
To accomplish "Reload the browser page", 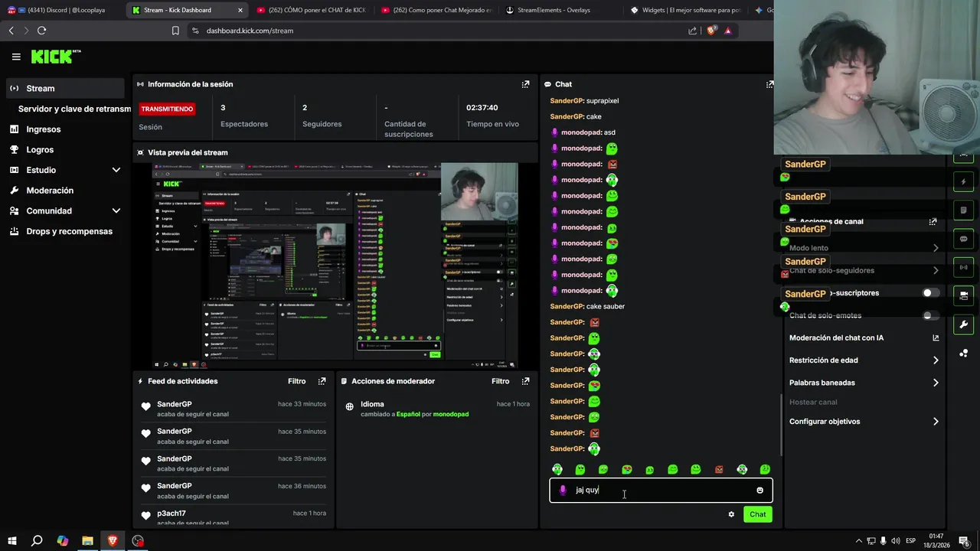I will point(41,31).
